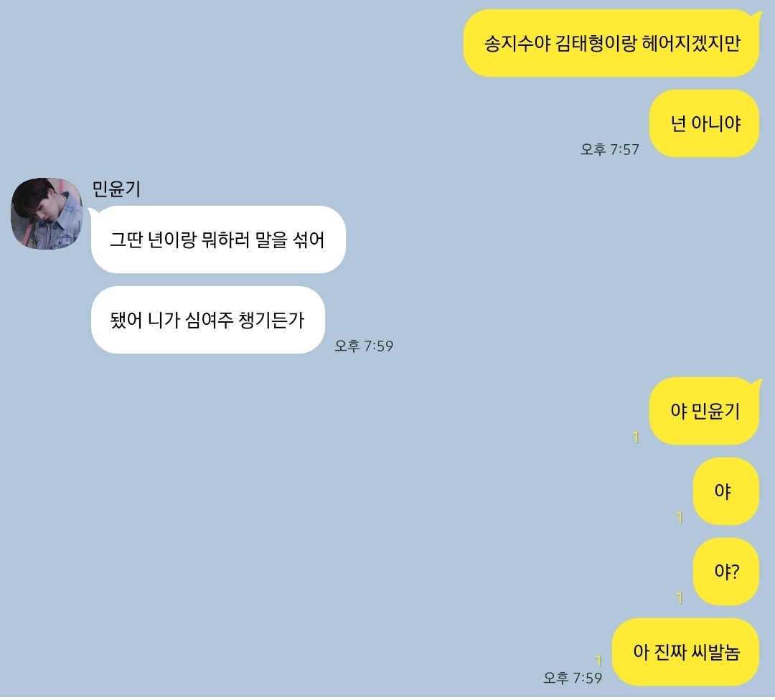
Task: Tap the white bubble '그딴 년이랑 뭐하러 말을 섞어'
Action: pos(218,240)
